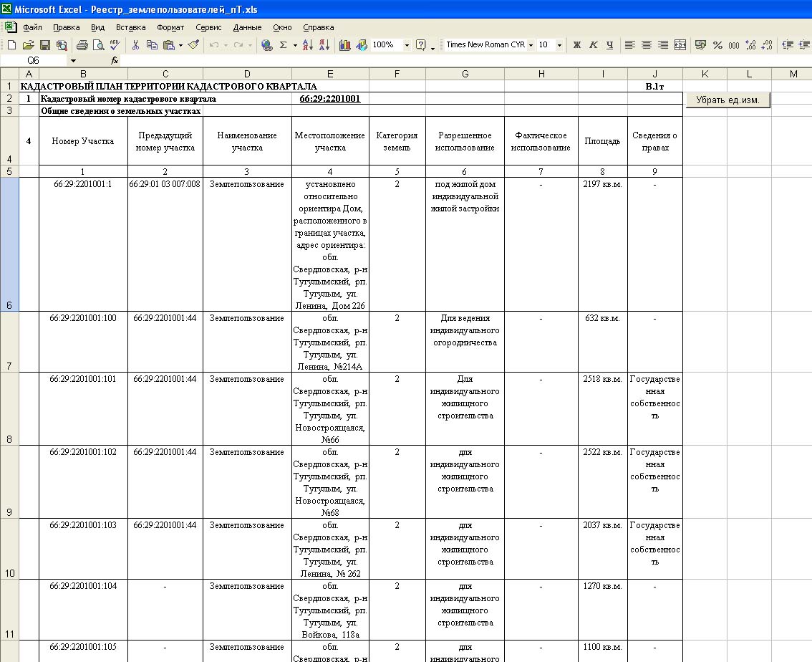Click the insert function fx icon
Viewport: 812px width, 662px height.
pos(115,61)
